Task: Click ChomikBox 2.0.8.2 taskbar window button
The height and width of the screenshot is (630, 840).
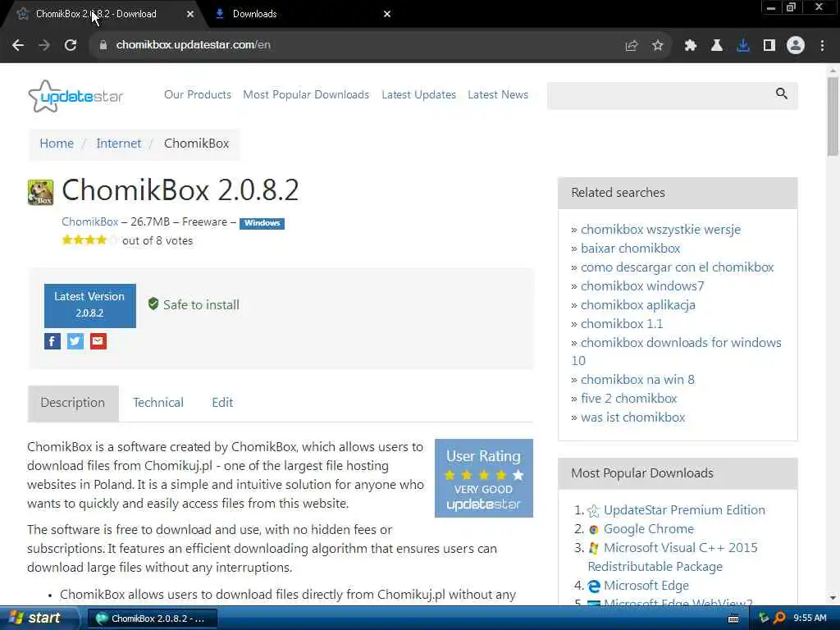Action: tap(152, 619)
